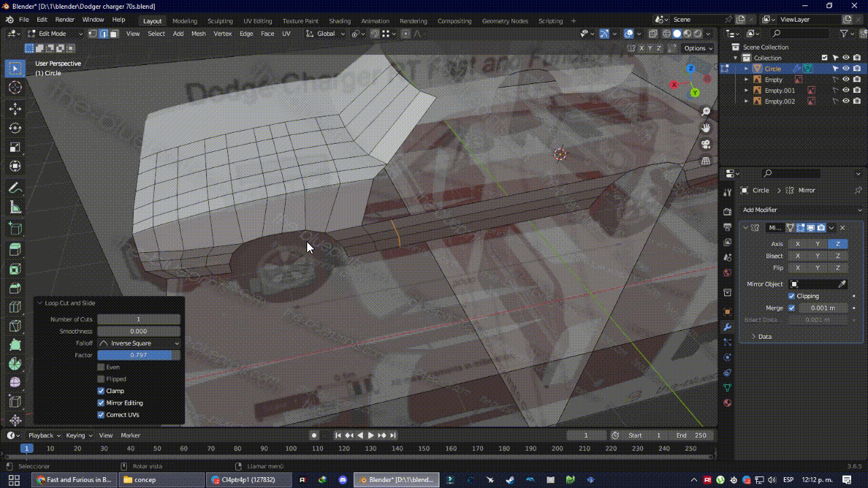Switch to the Shading workspace tab
Viewport: 868px width, 488px height.
point(340,20)
